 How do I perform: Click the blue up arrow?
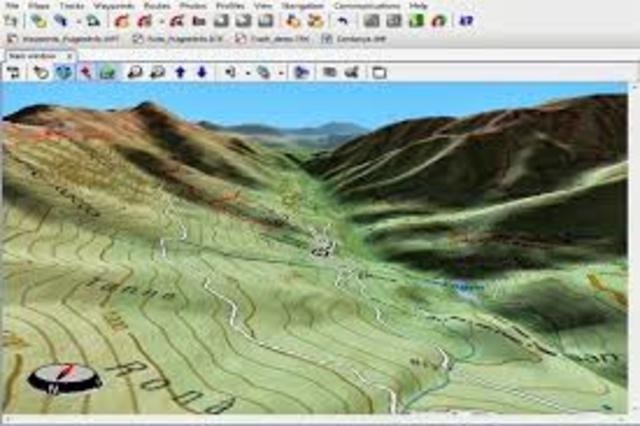(x=180, y=73)
